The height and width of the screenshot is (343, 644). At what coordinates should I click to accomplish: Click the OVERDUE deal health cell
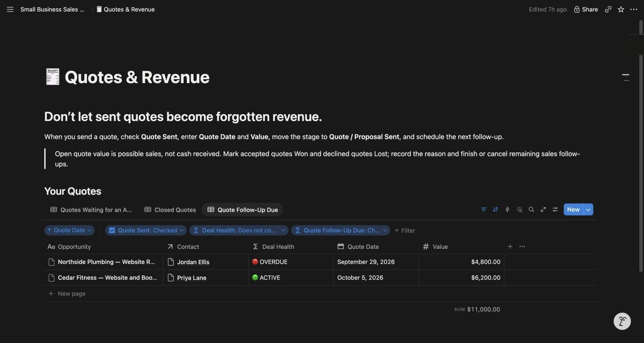click(x=291, y=262)
